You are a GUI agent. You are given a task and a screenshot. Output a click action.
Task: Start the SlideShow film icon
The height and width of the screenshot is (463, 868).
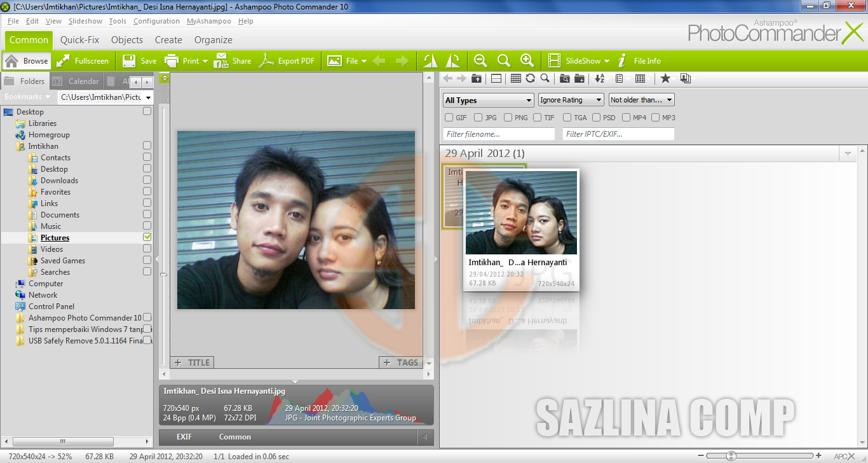554,61
